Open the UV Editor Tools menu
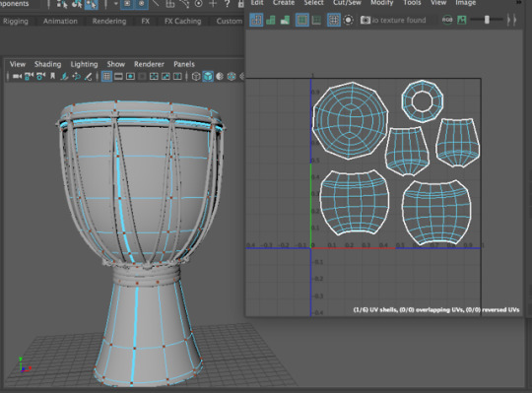Viewport: 532px width, 393px height. pyautogui.click(x=412, y=3)
